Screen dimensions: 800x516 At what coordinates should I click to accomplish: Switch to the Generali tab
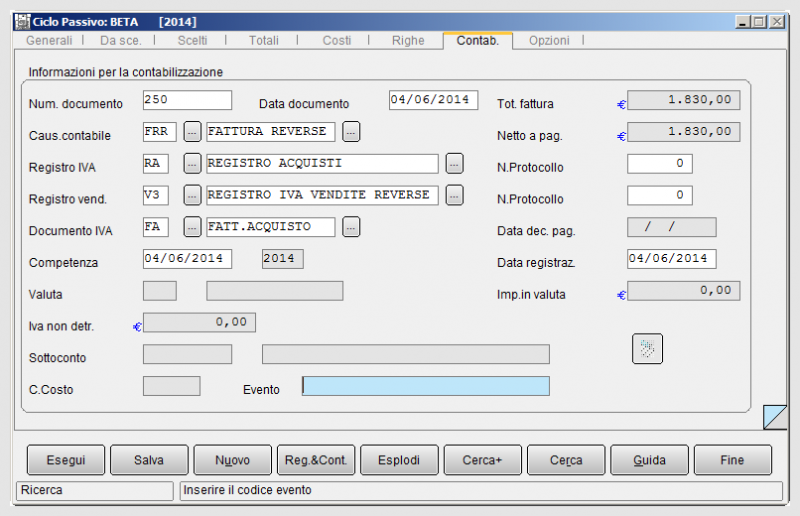49,40
